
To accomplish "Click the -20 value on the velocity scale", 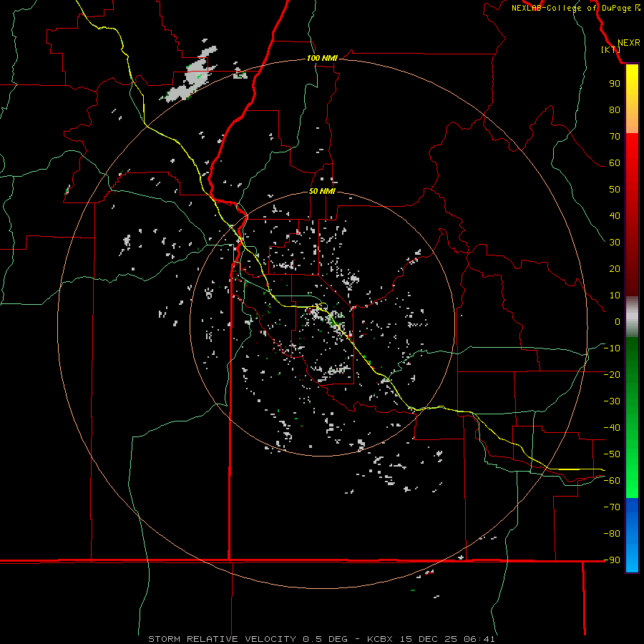I will (x=612, y=375).
